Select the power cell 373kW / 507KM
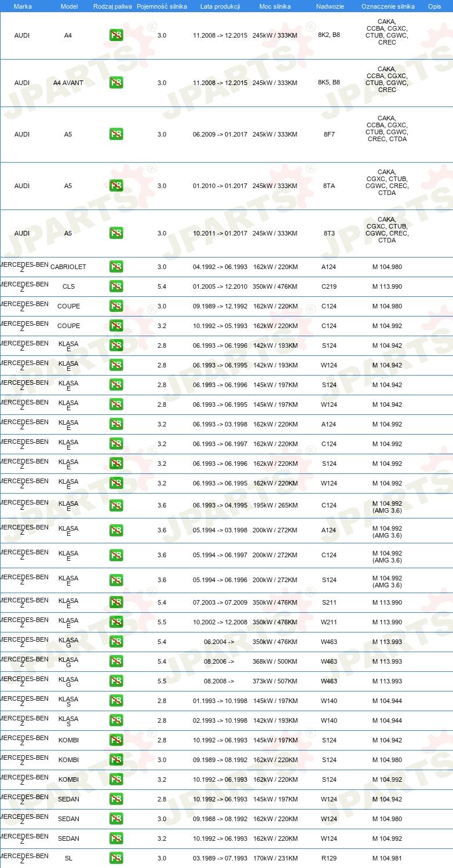The image size is (453, 868). point(275,681)
